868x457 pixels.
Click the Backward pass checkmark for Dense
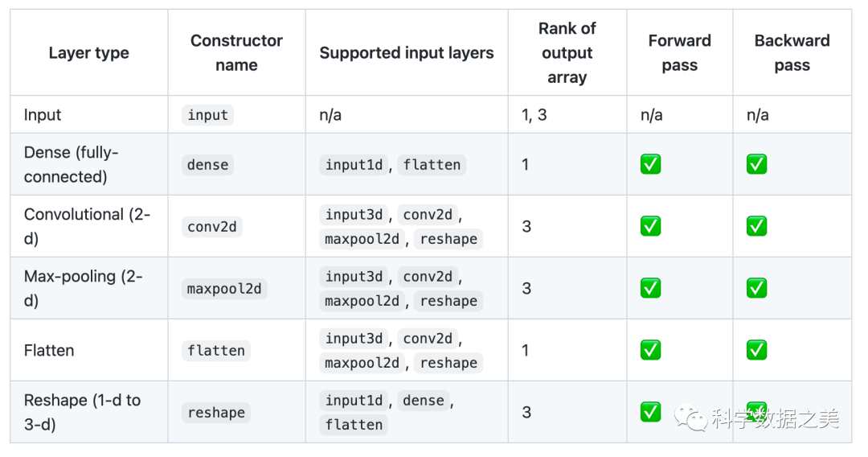tap(756, 164)
